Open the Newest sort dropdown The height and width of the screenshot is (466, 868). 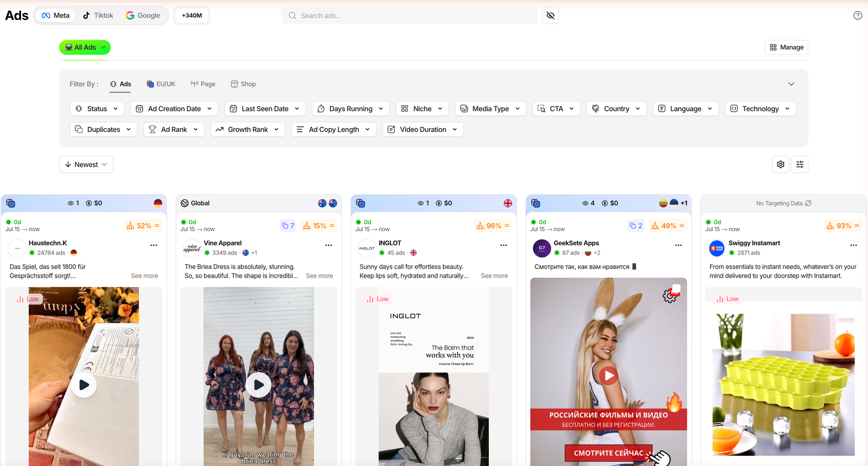pos(86,164)
